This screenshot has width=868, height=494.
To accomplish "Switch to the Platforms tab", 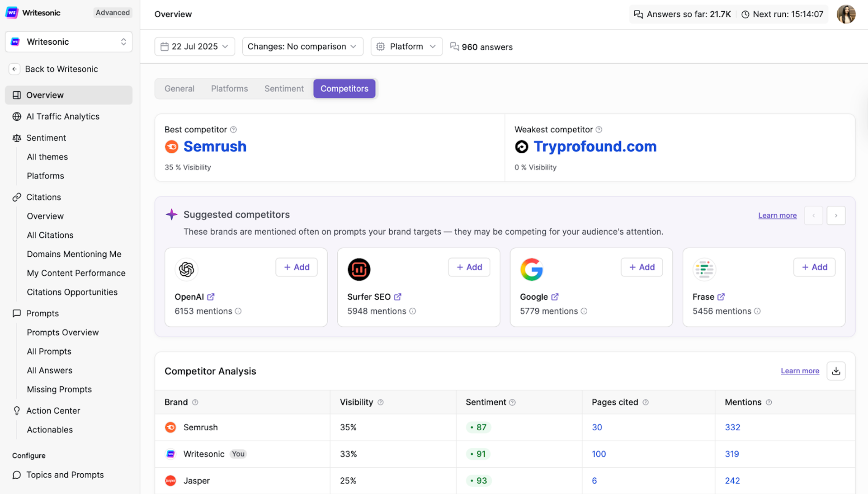I will click(230, 89).
